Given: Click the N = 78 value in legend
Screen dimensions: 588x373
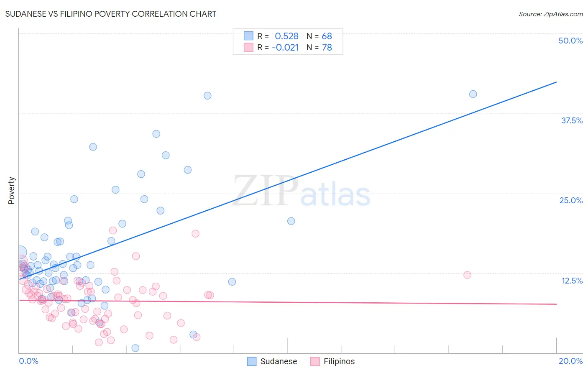Looking at the screenshot, I should coord(319,47).
